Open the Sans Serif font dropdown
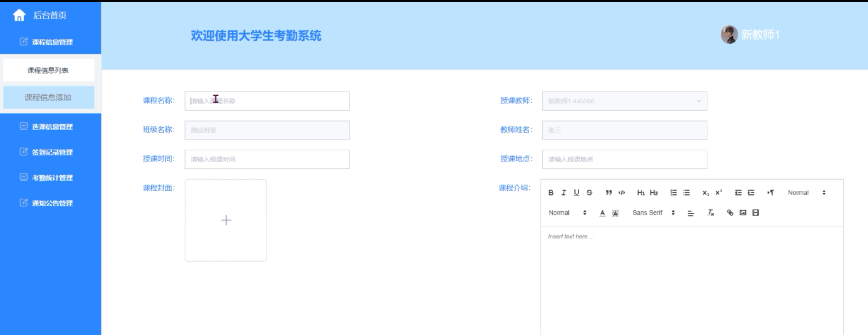Viewport: 868px width, 335px height. point(653,213)
